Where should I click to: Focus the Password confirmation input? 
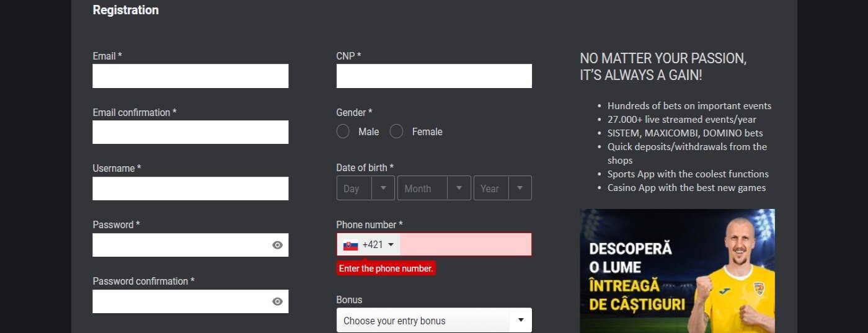pyautogui.click(x=180, y=301)
